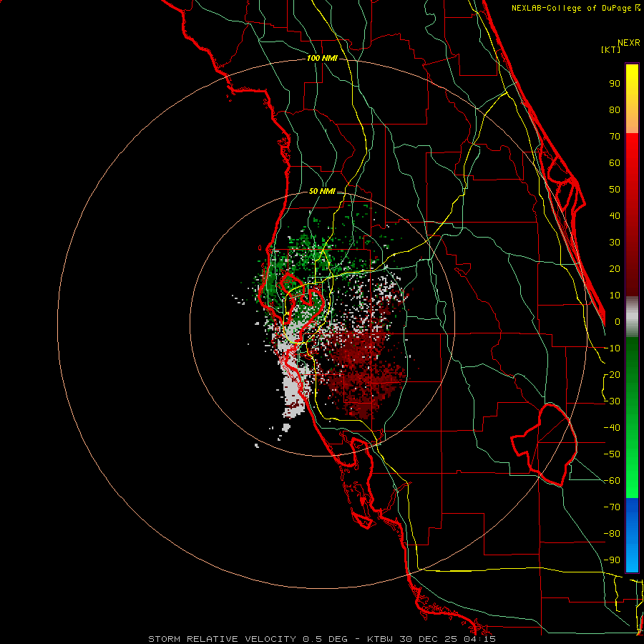Click the -10 value on the velocity scale
This screenshot has height=644, width=644.
(x=612, y=348)
